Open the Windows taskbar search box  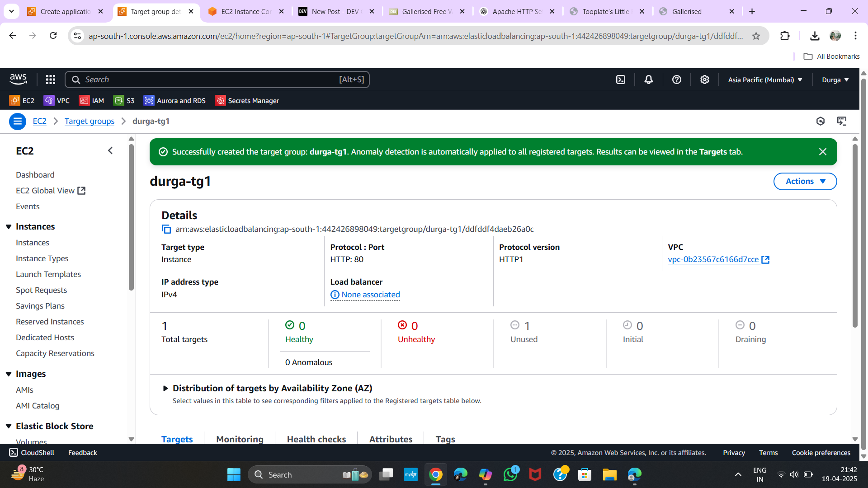coord(310,474)
